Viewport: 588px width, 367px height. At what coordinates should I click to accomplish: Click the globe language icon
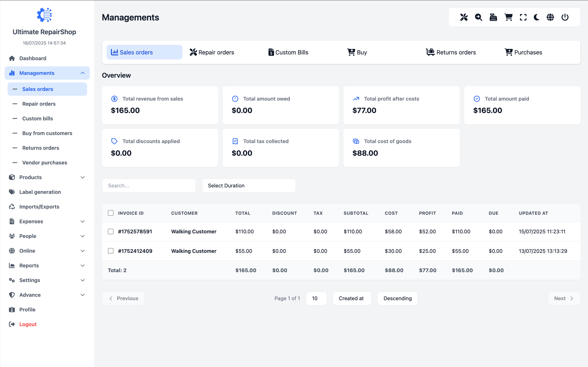[550, 17]
